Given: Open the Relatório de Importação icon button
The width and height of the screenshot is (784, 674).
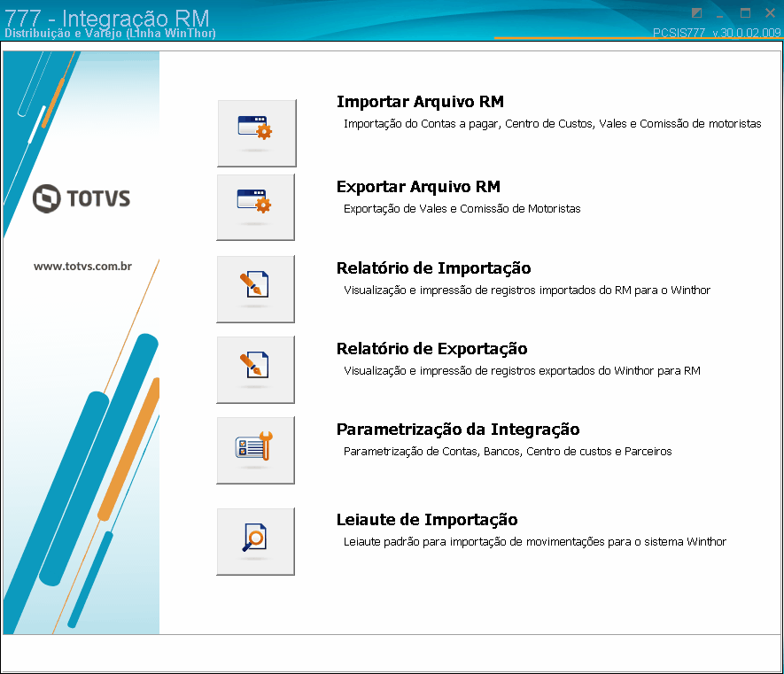Looking at the screenshot, I should click(x=255, y=289).
